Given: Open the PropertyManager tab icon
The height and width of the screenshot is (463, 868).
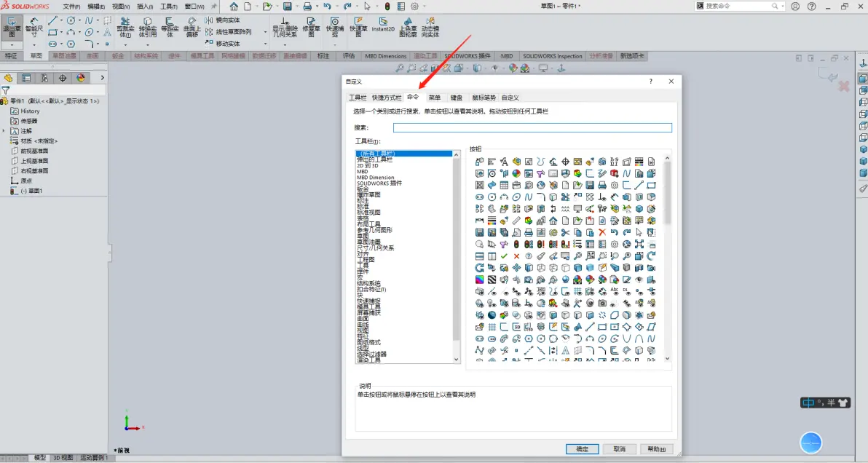Looking at the screenshot, I should click(26, 78).
